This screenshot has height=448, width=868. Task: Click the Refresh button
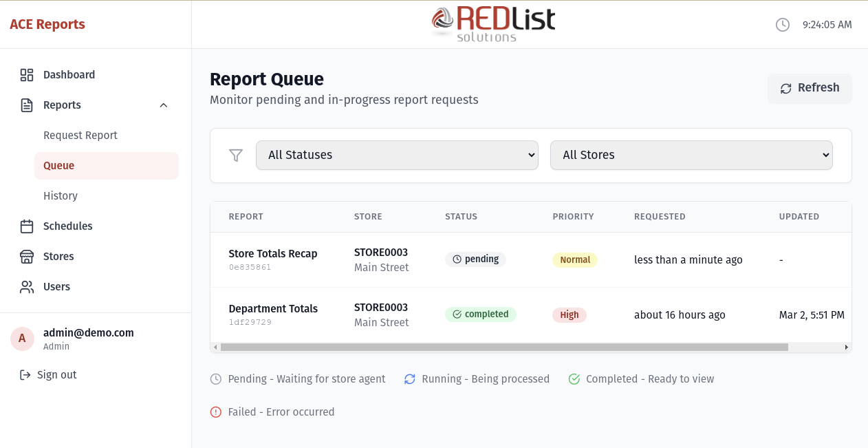point(810,88)
